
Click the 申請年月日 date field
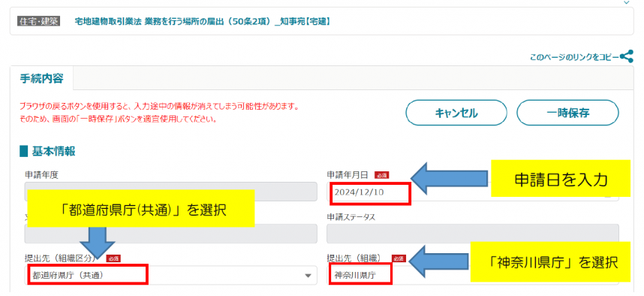(x=473, y=192)
